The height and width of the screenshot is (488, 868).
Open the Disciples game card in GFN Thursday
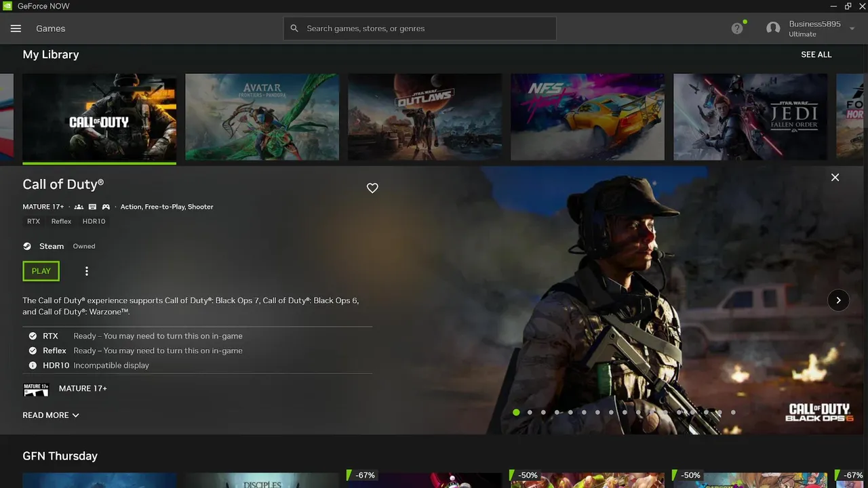click(x=262, y=481)
